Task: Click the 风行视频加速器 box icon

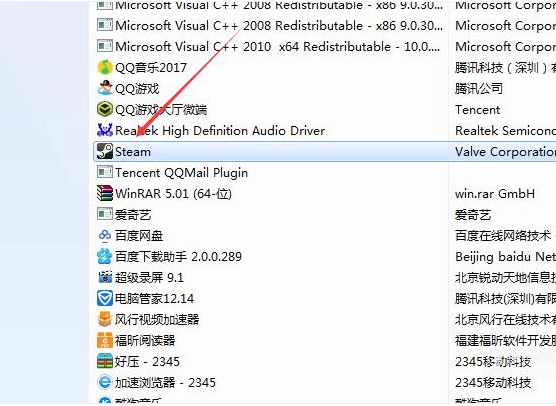Action: tap(105, 319)
